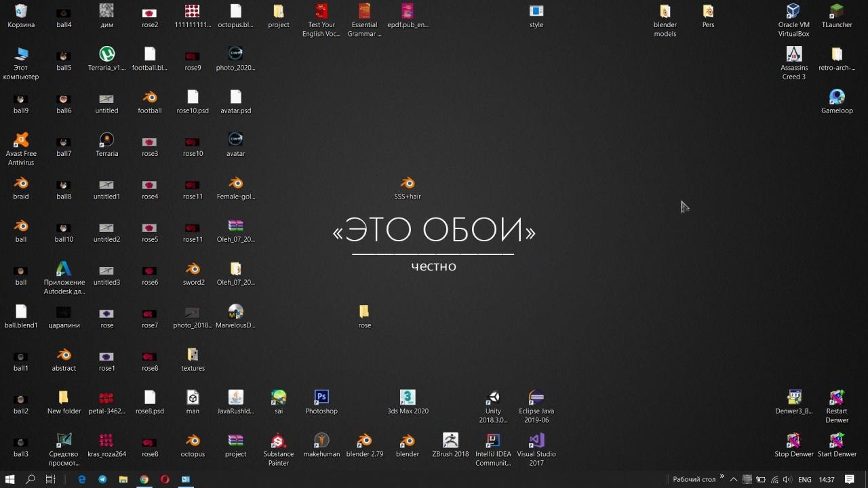Image resolution: width=868 pixels, height=488 pixels.
Task: Launch Photoshop from the desktop
Action: point(321,403)
